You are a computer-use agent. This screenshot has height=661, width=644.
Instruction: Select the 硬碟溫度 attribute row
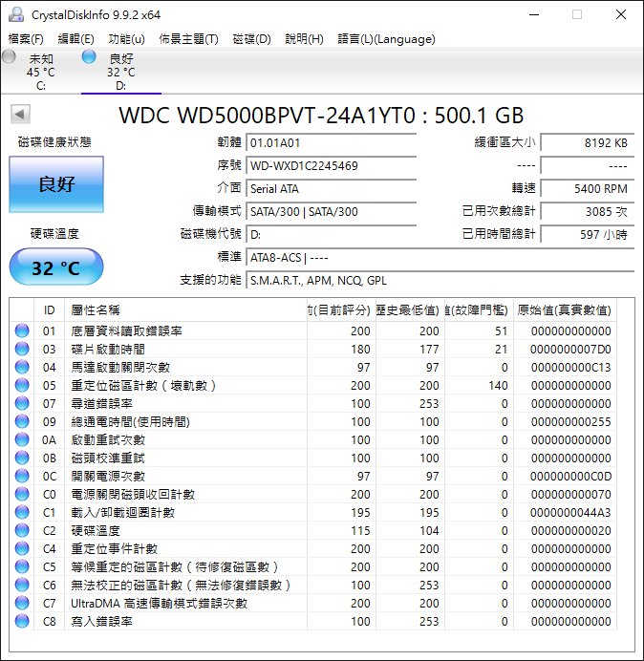click(x=313, y=530)
